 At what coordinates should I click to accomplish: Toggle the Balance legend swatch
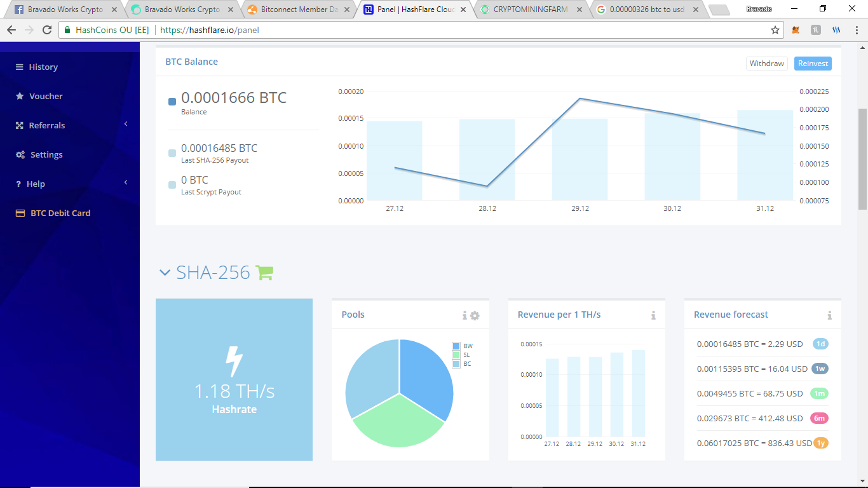tap(172, 101)
